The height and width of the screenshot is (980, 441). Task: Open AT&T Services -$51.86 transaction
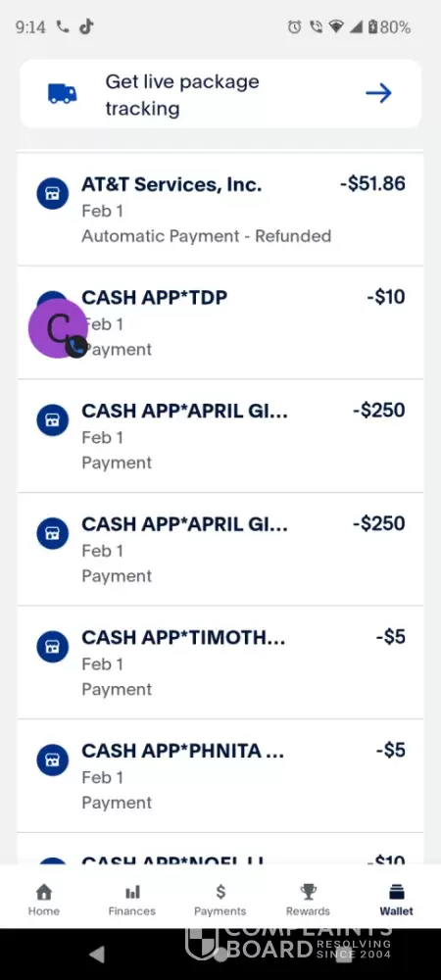click(x=220, y=210)
